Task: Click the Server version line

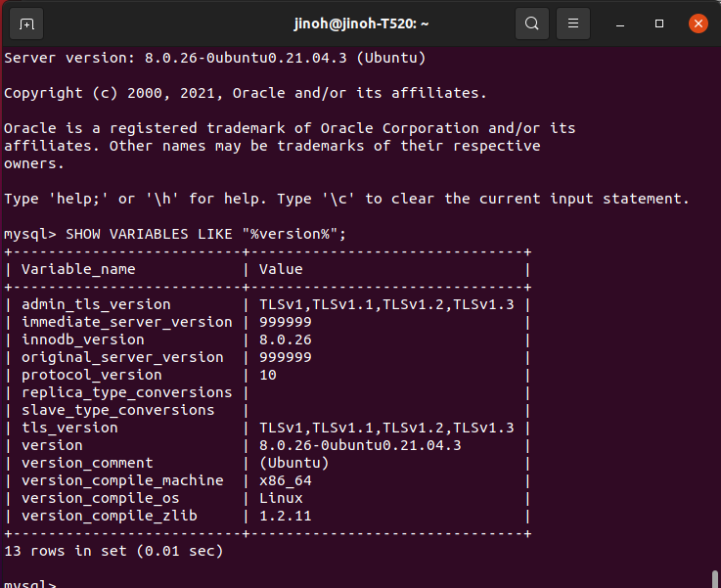Action: [x=215, y=58]
